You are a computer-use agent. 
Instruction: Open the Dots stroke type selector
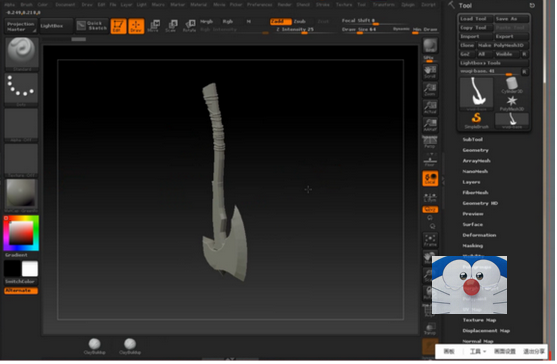pyautogui.click(x=21, y=89)
